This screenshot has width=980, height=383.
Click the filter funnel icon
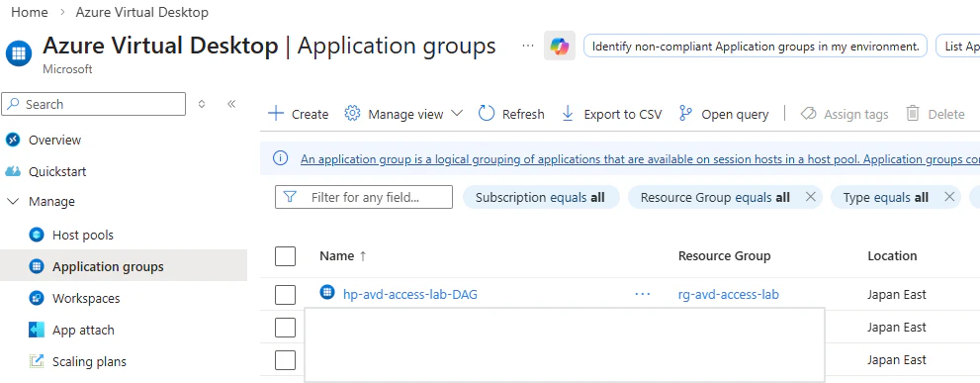pos(290,197)
